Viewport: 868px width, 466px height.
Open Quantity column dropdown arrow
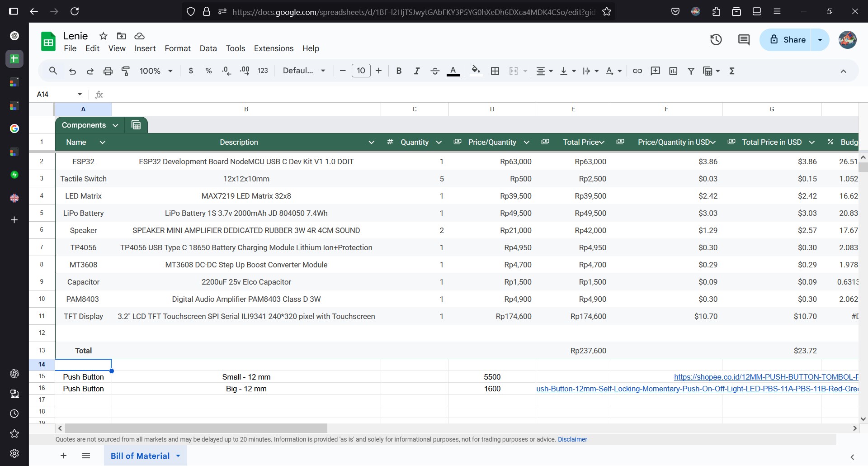click(439, 142)
